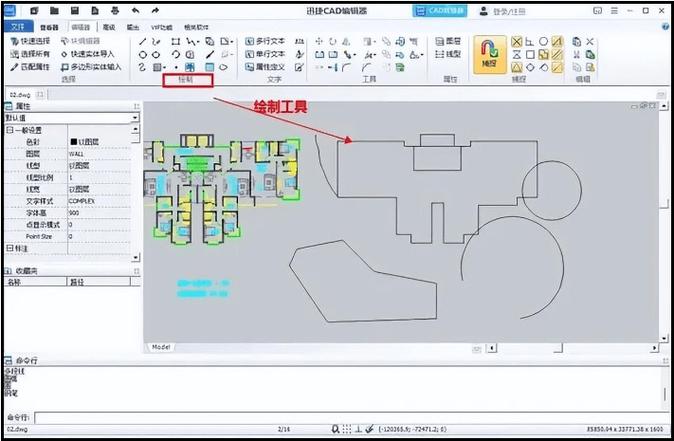
Task: Open the 默认值 dropdown in properties panel
Action: point(135,118)
